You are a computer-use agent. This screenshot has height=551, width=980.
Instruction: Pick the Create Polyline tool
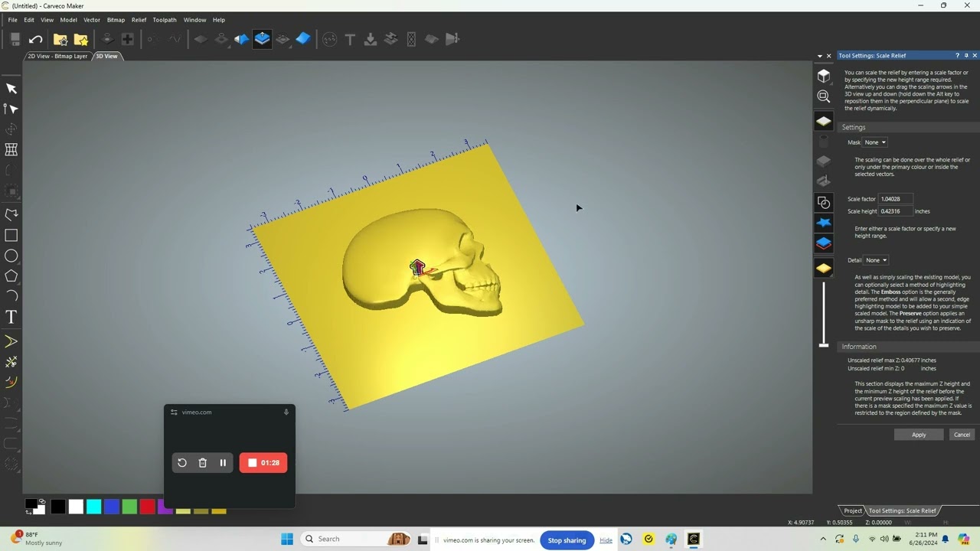click(x=11, y=215)
